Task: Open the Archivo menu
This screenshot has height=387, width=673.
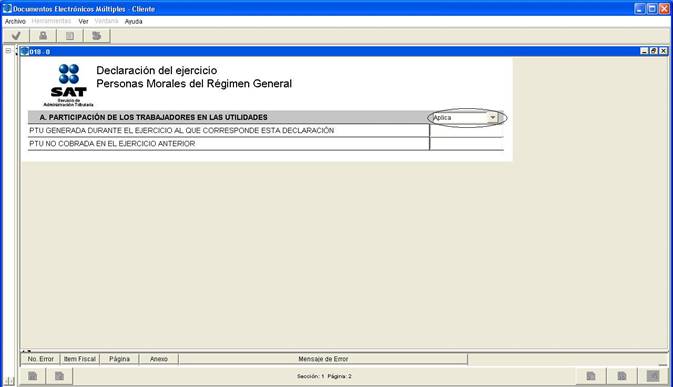Action: click(15, 21)
